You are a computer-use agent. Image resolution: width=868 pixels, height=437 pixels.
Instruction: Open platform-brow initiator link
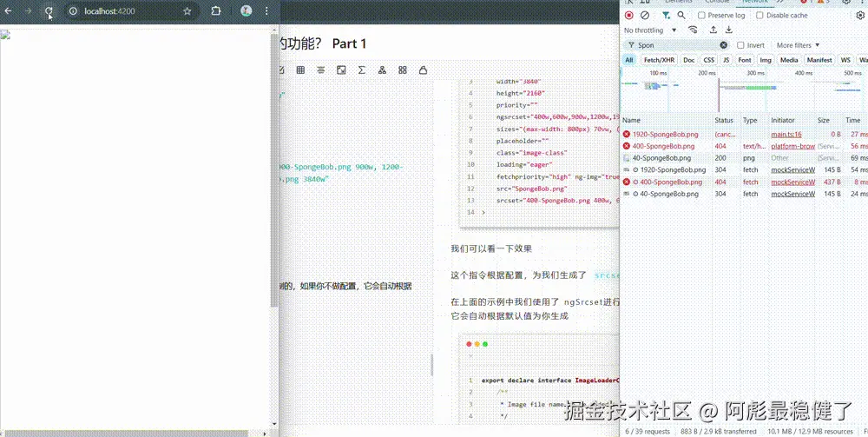pos(792,146)
